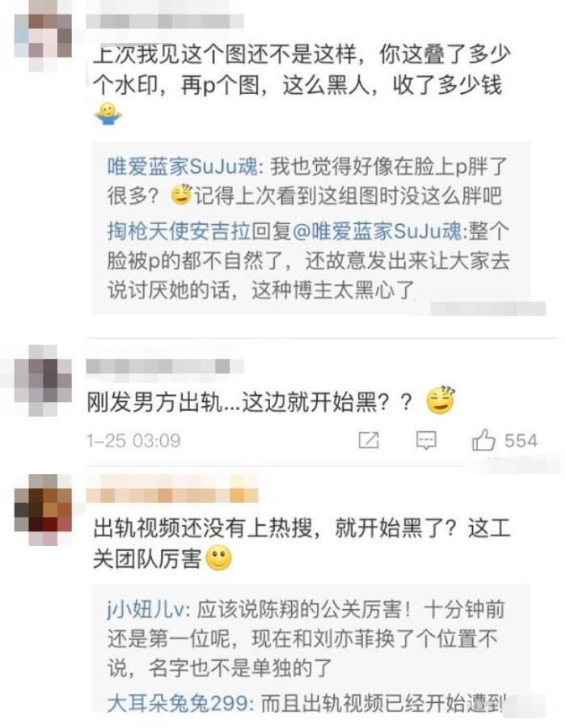Open 大耳朵兔兔299 user profile link
The width and height of the screenshot is (566, 728).
point(178,703)
